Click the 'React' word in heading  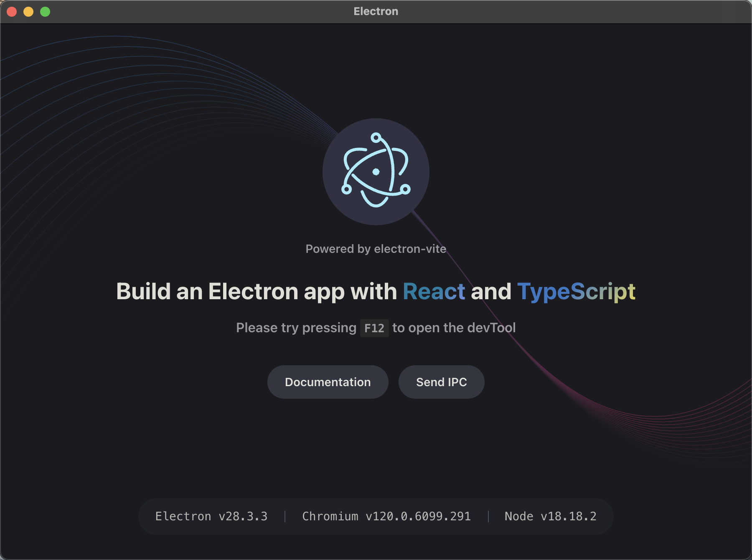pos(434,291)
